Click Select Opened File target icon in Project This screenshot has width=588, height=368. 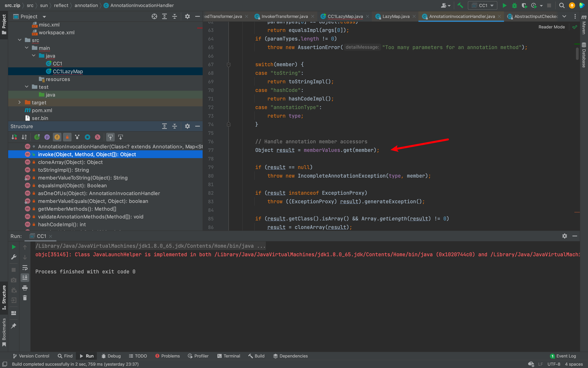pyautogui.click(x=154, y=16)
